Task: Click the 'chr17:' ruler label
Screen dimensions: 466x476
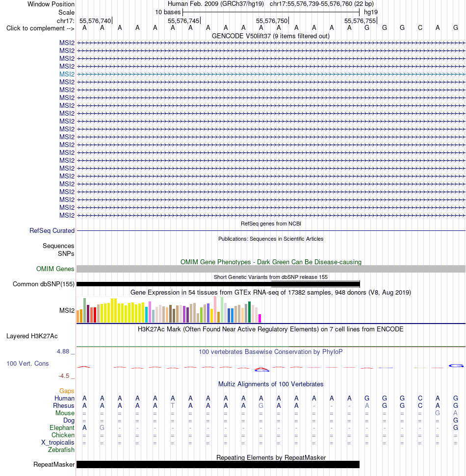Action: (x=65, y=21)
